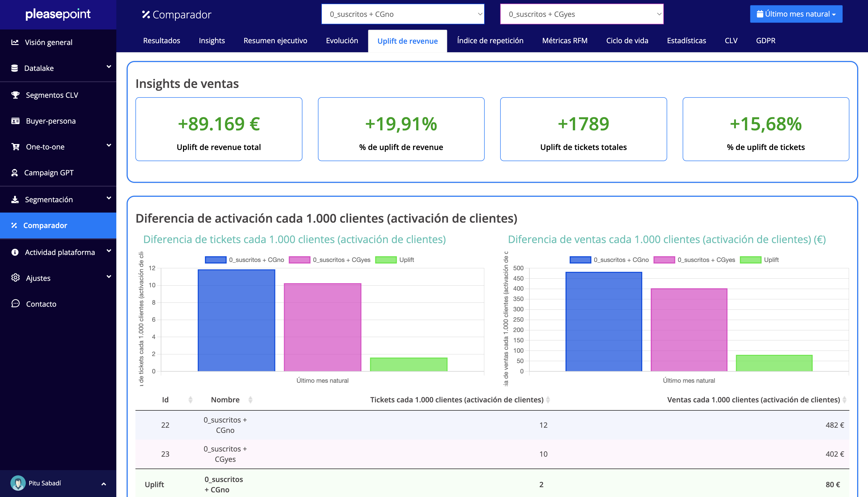Click the One-to-one shopping cart icon
Viewport: 868px width, 497px height.
(15, 147)
